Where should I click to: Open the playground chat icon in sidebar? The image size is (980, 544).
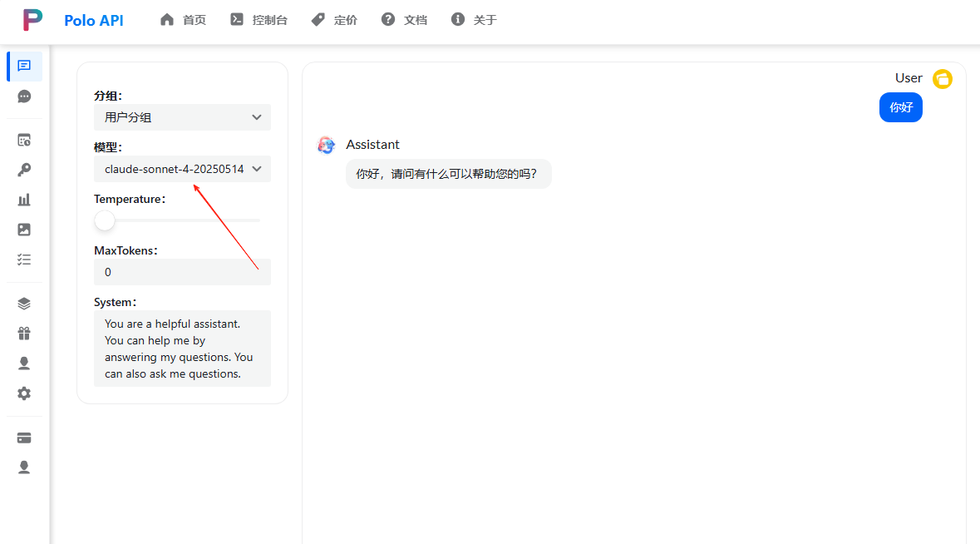[x=24, y=66]
